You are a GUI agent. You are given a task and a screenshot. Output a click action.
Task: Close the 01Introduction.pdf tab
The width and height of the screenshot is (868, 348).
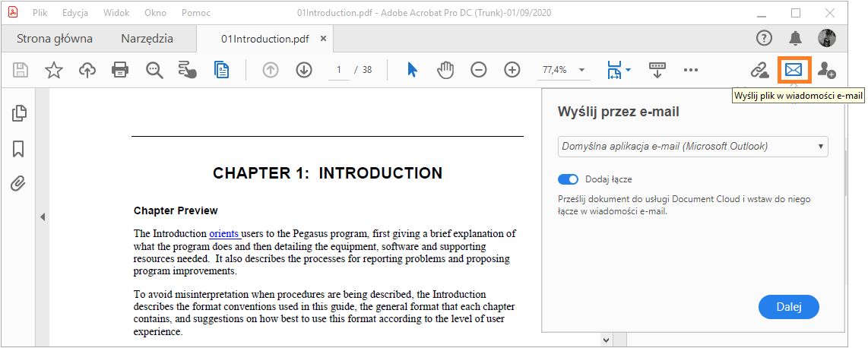(324, 39)
